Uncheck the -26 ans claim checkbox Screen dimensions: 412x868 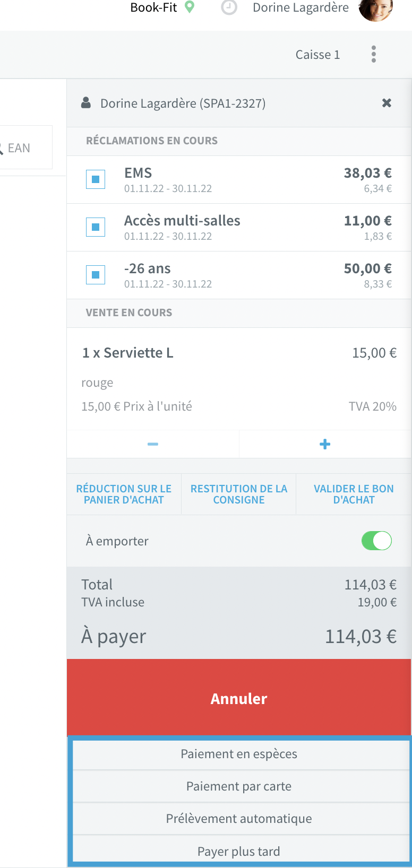(96, 275)
